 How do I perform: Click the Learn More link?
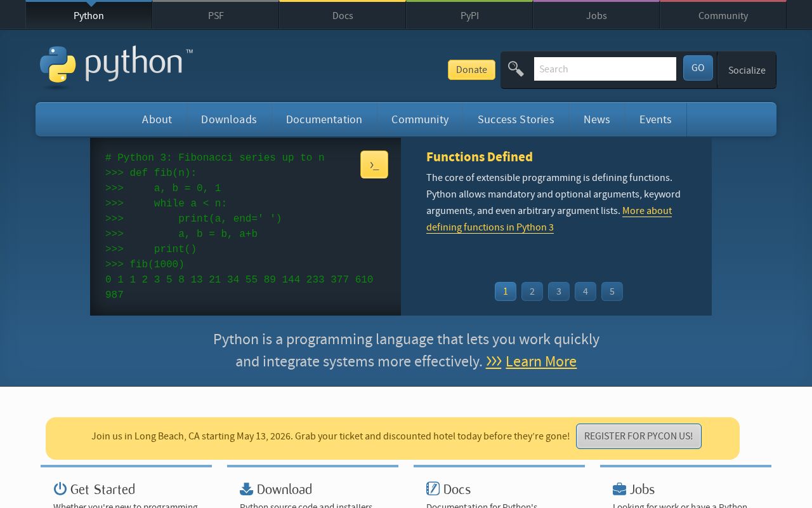click(541, 361)
